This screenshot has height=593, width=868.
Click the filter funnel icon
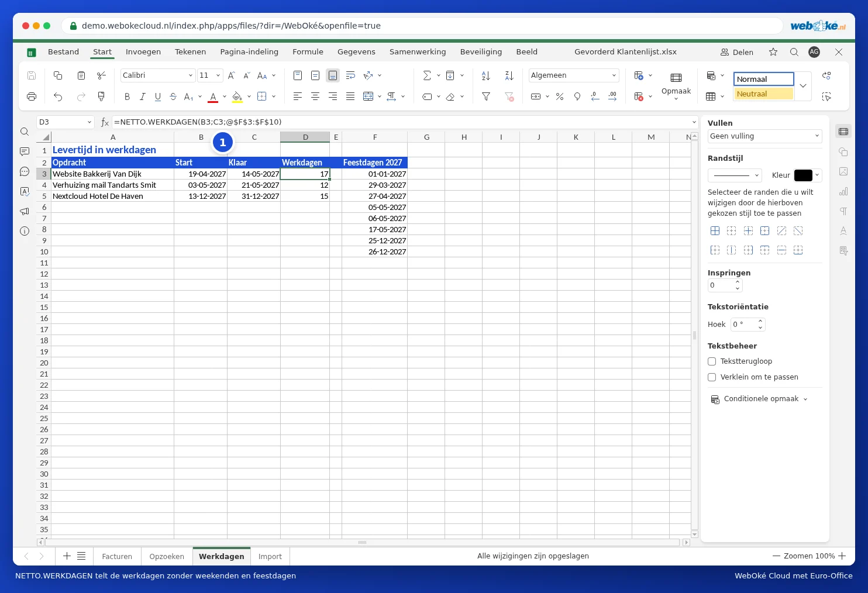point(486,96)
